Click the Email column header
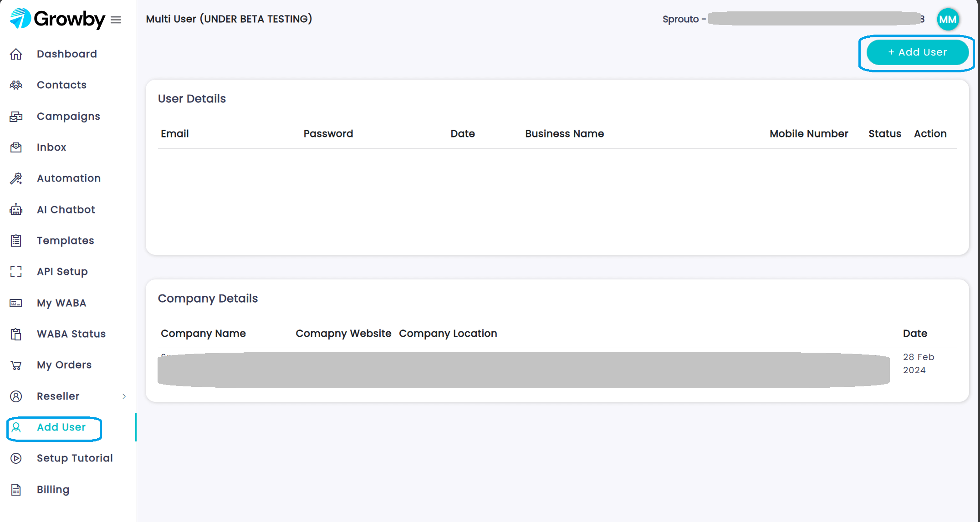The height and width of the screenshot is (522, 980). tap(175, 134)
